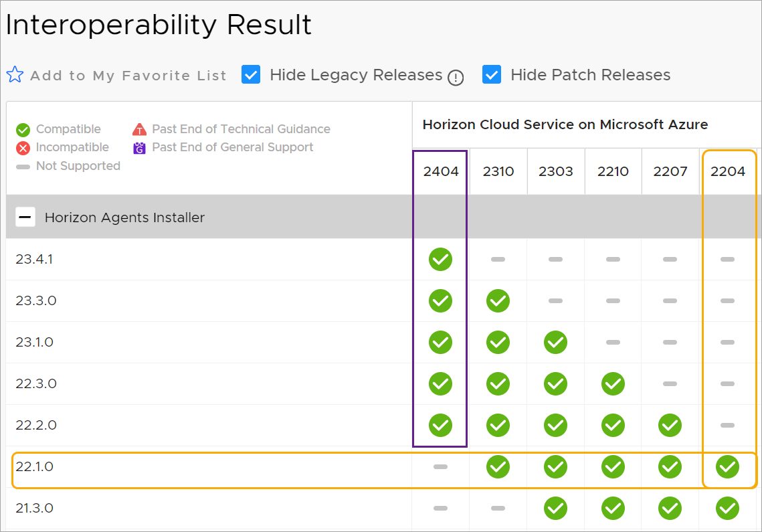This screenshot has height=532, width=762.
Task: Click agent version 22.2.0 row label
Action: 36,425
